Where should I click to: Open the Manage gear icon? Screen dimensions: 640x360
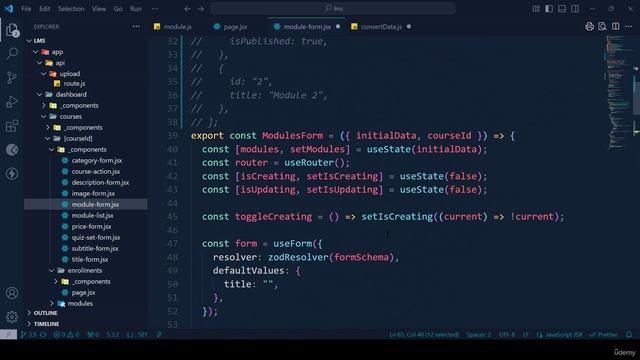[12, 317]
